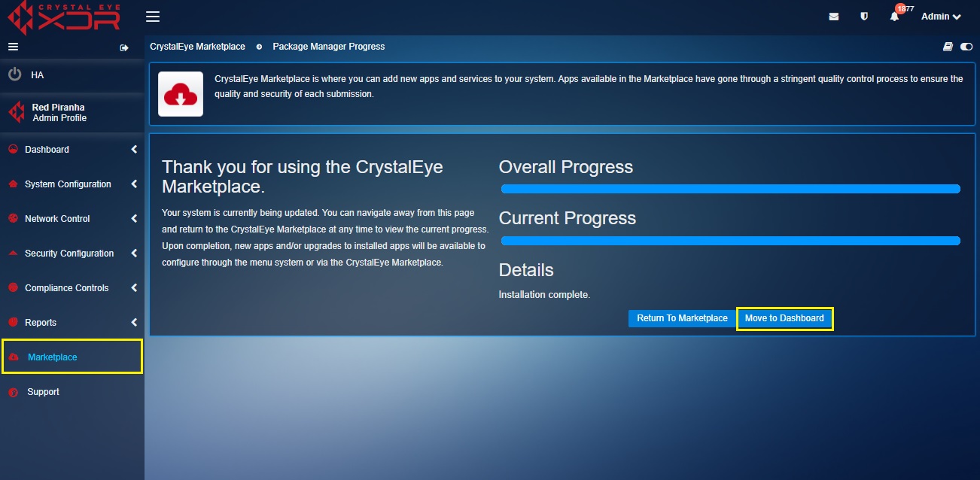Click the 'Installation complete.' status text
This screenshot has width=980, height=480.
click(544, 295)
